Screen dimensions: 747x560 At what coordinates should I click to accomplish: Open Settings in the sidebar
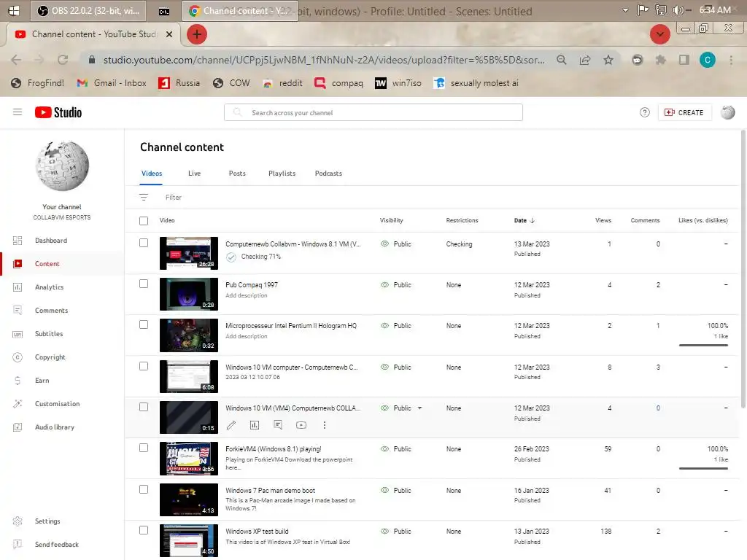[x=62, y=521]
